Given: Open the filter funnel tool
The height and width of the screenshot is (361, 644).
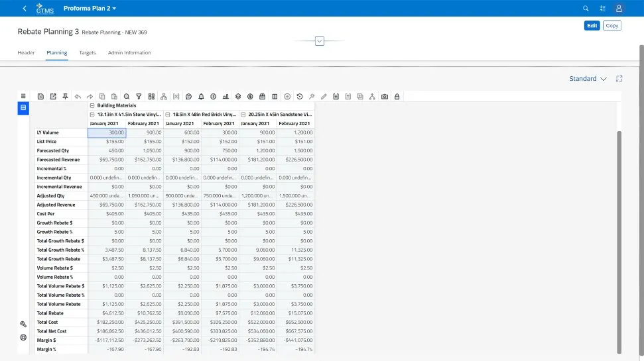Looking at the screenshot, I should (x=139, y=97).
